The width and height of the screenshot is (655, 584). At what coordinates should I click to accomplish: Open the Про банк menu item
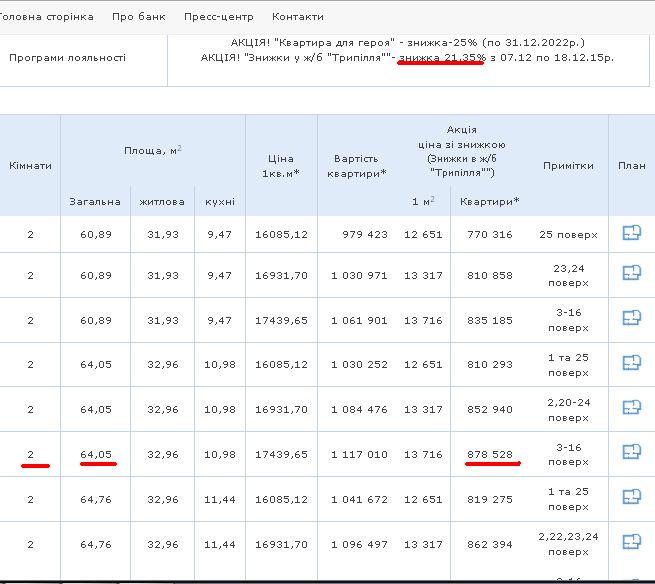(x=139, y=17)
